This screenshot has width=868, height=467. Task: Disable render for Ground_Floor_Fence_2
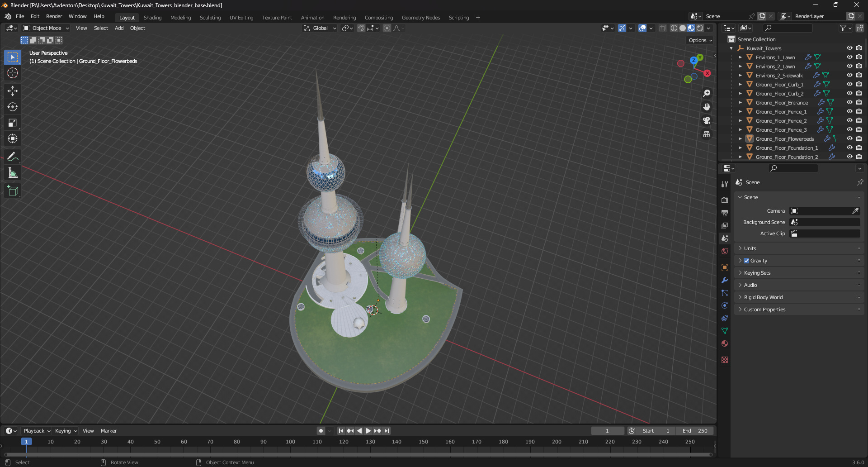[x=859, y=120]
